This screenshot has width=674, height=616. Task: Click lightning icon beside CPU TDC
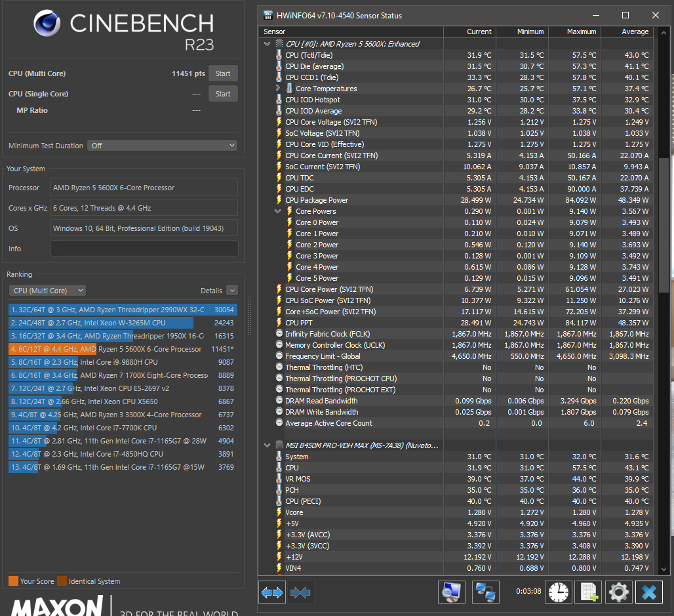[x=279, y=178]
